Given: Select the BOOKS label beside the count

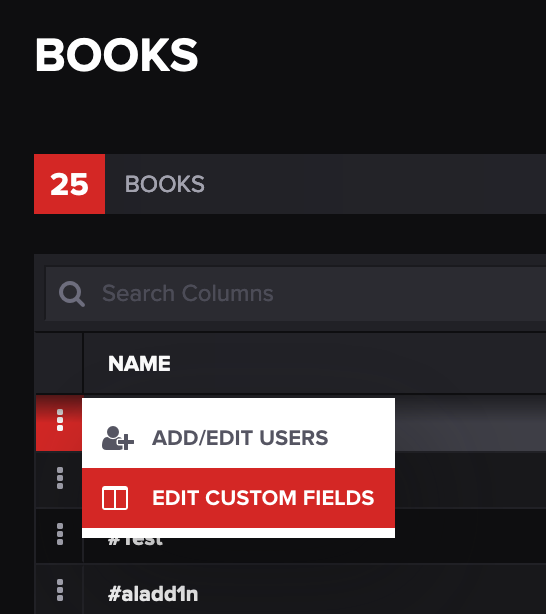Looking at the screenshot, I should [165, 184].
